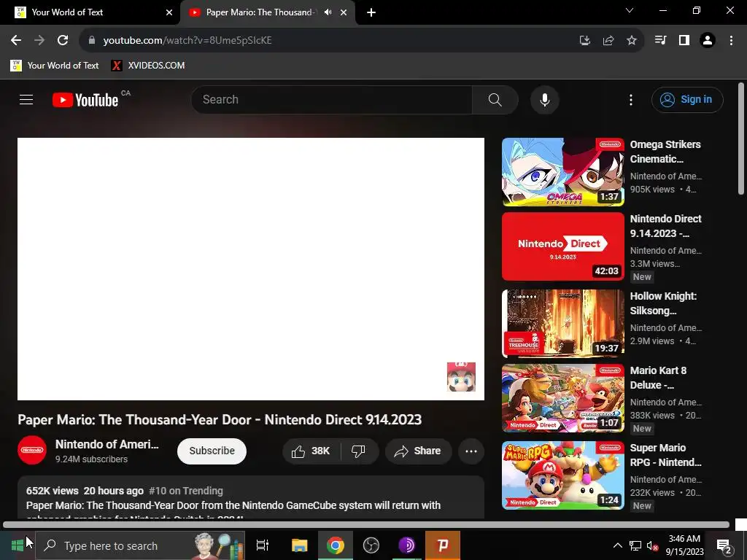The width and height of the screenshot is (747, 560).
Task: Click Omega Strikers Cinematic title text
Action: pos(665,152)
